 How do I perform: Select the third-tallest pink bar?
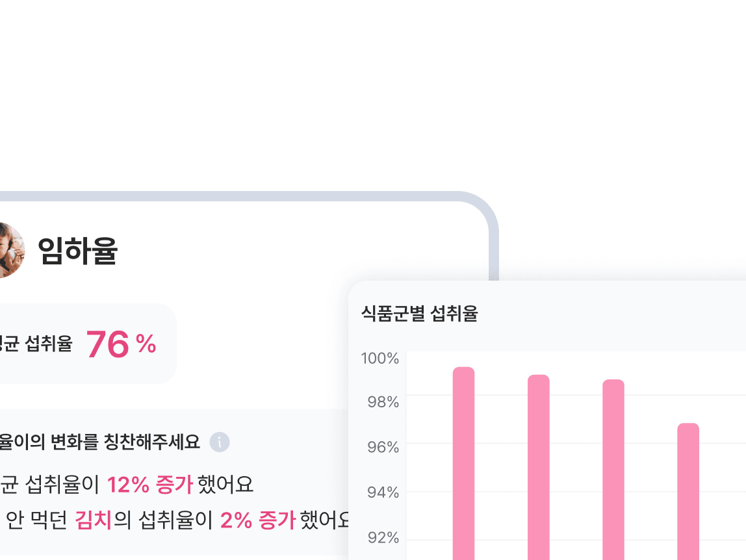pos(613,470)
